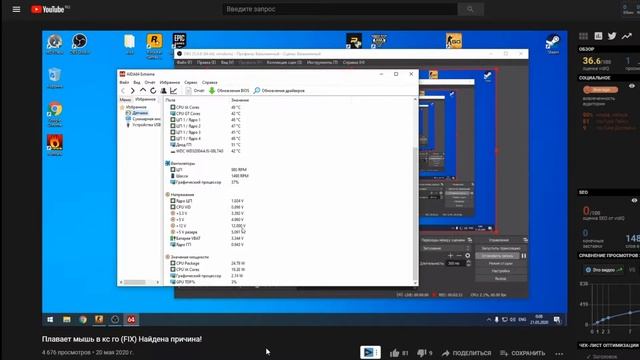Image resolution: width=640 pixels, height=360 pixels.
Task: Click the YouTube search magnifier button
Action: (470, 9)
